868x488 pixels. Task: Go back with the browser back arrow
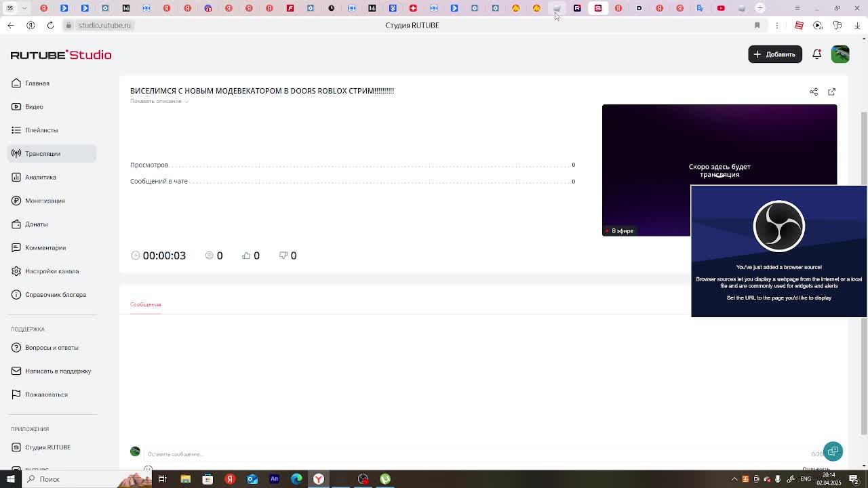click(10, 25)
